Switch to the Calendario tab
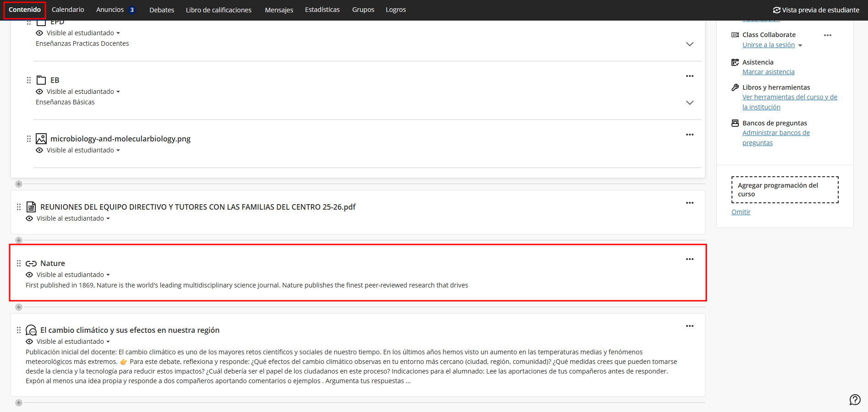 pos(68,10)
